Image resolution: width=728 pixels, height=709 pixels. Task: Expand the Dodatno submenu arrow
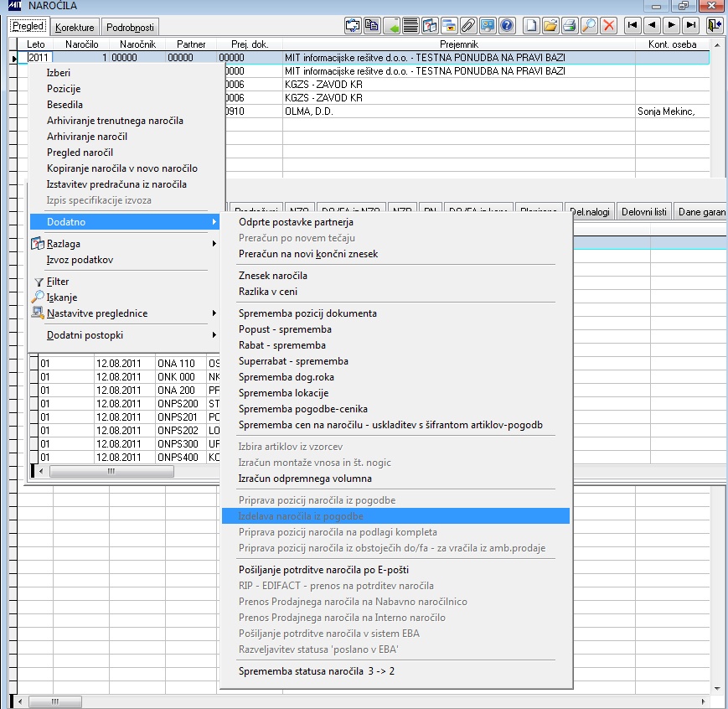coord(214,222)
